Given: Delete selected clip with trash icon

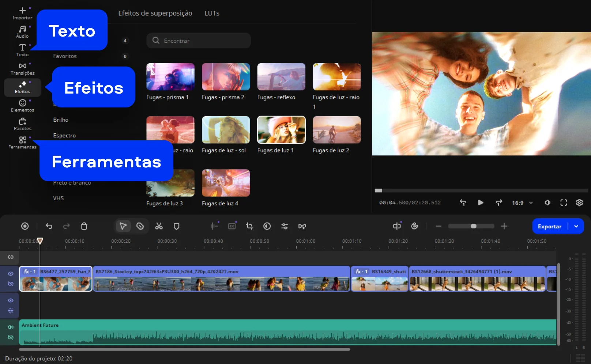Looking at the screenshot, I should click(84, 226).
